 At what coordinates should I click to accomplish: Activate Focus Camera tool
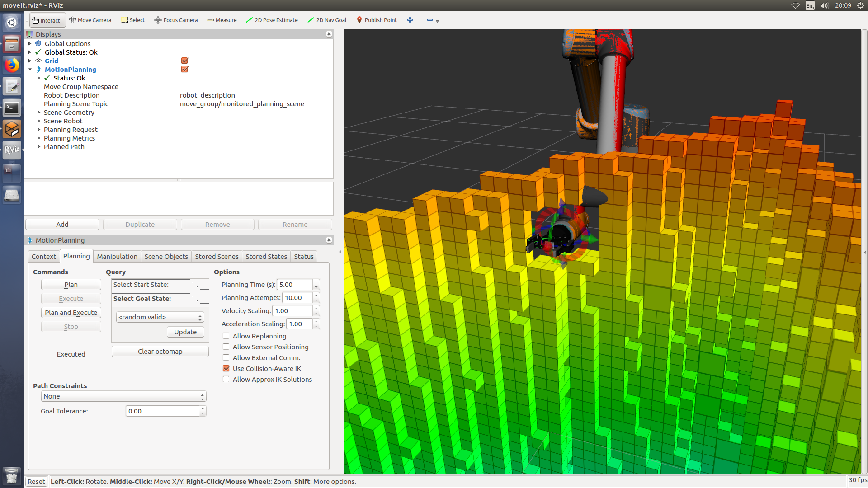[x=176, y=20]
